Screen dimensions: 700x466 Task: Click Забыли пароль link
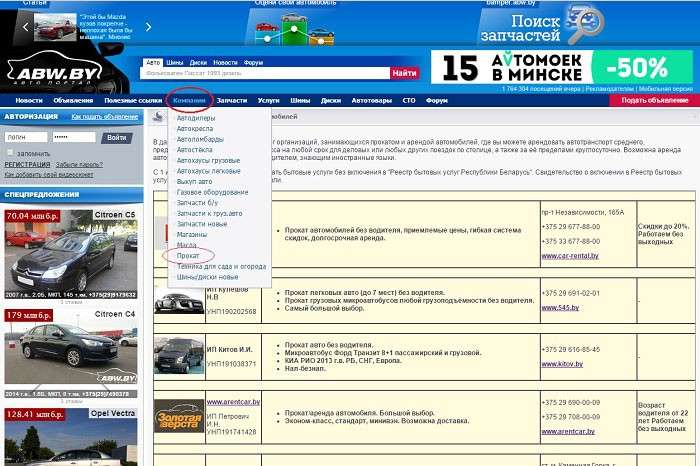point(79,165)
